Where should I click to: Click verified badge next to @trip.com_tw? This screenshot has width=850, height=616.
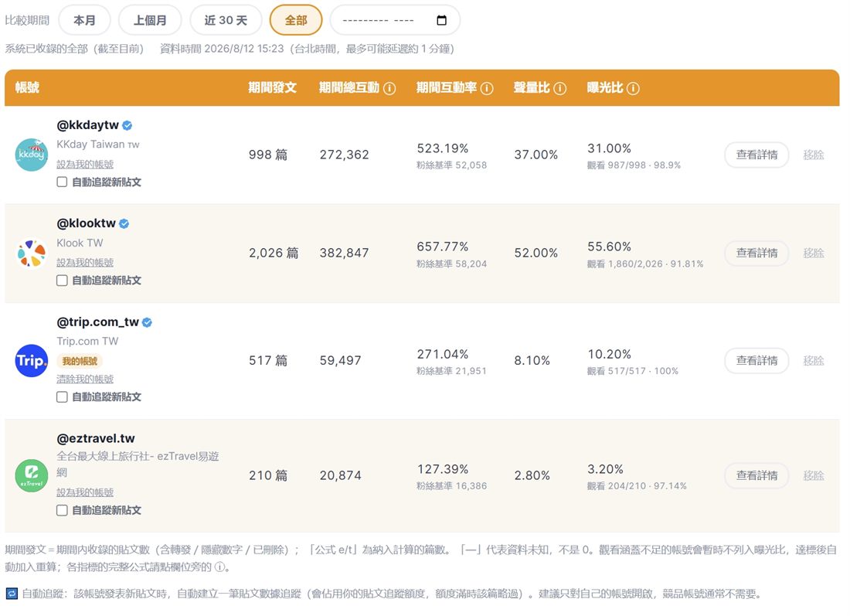[147, 322]
